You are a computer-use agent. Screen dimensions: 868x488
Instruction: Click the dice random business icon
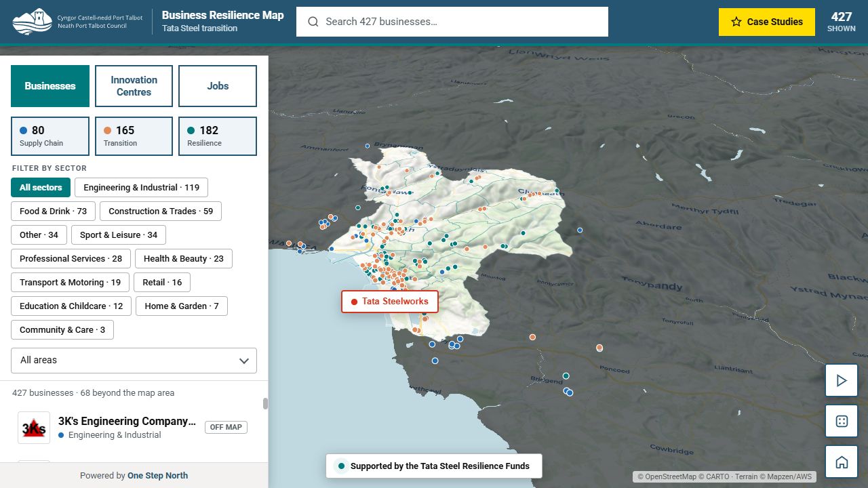tap(842, 422)
